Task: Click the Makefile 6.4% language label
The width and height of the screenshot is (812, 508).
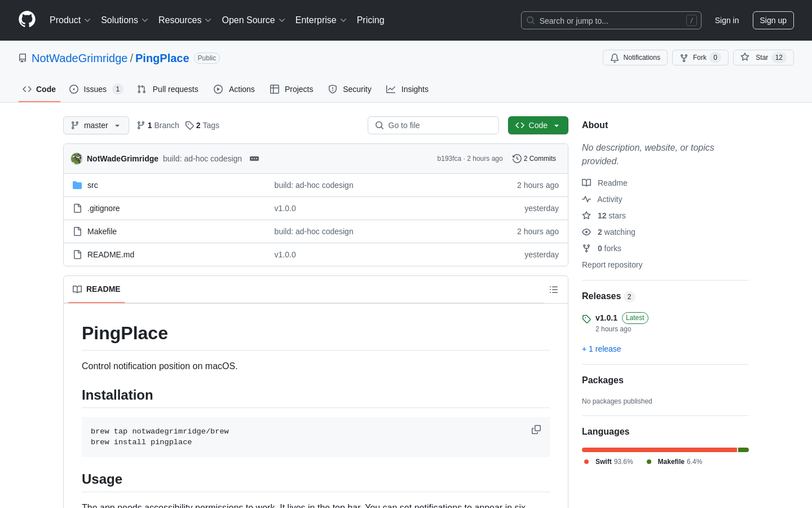Action: point(674,462)
